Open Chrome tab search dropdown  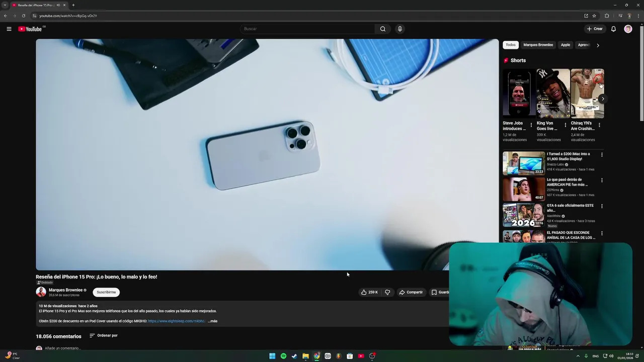pos(5,5)
